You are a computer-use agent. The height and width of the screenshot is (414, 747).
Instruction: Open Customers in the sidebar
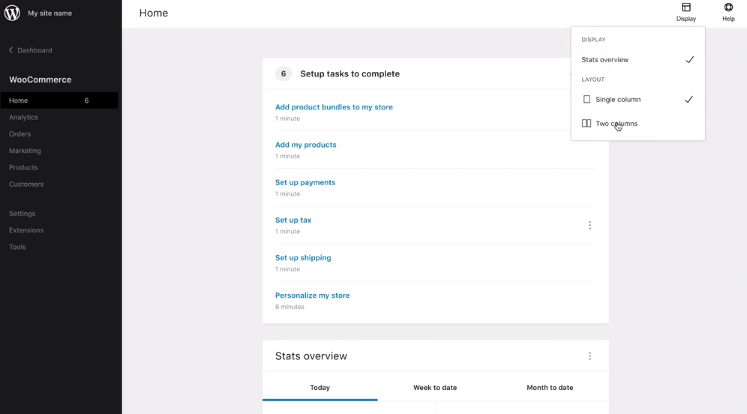click(26, 184)
